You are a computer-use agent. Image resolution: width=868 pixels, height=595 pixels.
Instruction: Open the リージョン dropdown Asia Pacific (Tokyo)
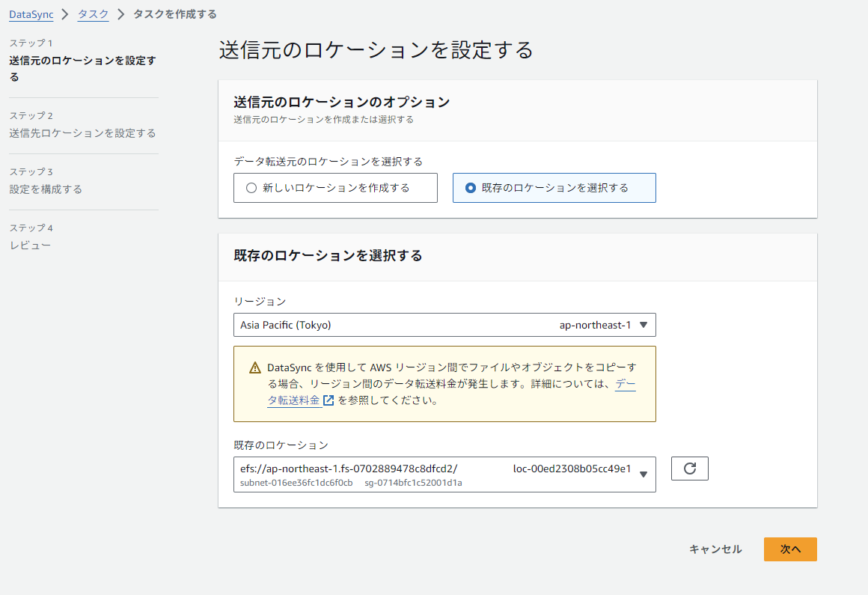point(444,325)
